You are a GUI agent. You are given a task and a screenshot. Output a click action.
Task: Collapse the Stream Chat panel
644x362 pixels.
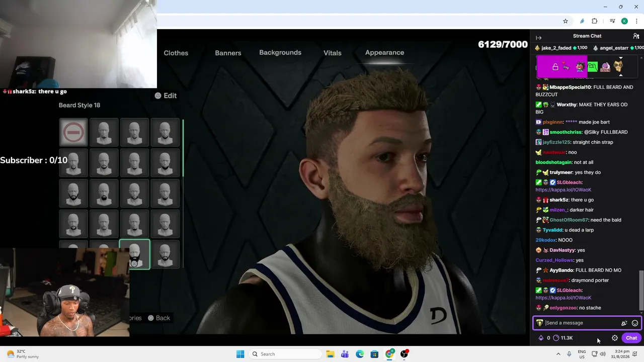pyautogui.click(x=538, y=38)
